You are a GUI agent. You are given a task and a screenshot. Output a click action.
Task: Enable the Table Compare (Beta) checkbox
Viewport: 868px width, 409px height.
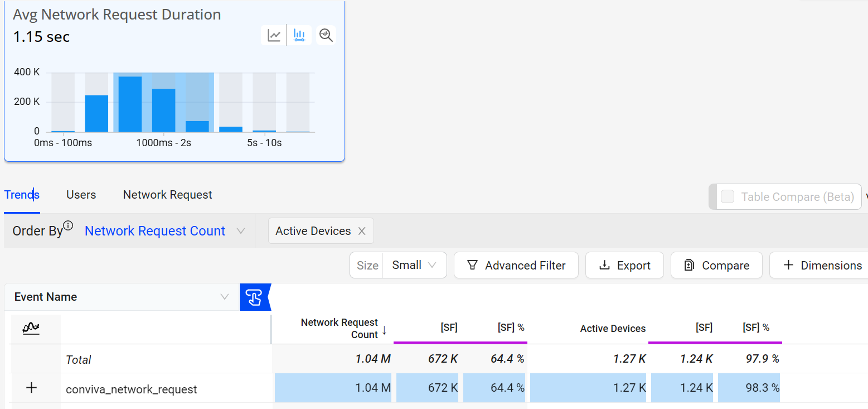[728, 196]
